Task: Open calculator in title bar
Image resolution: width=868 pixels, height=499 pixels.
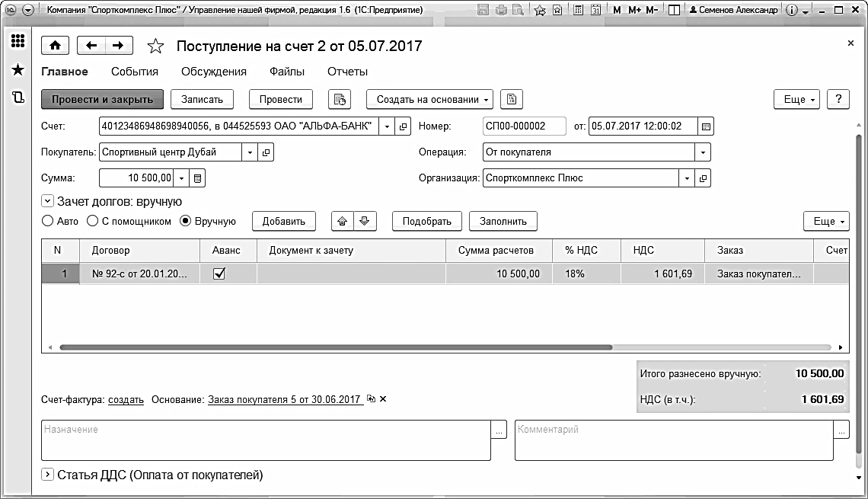Action: (x=578, y=10)
